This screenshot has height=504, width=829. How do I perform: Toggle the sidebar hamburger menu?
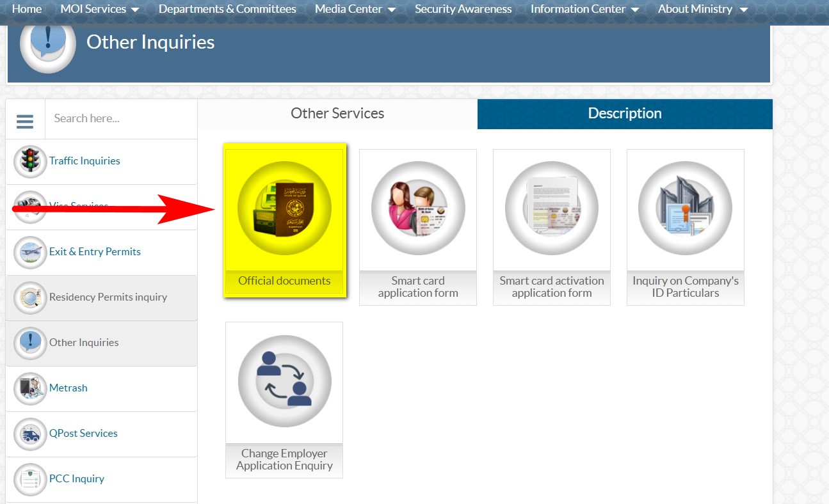[x=25, y=120]
